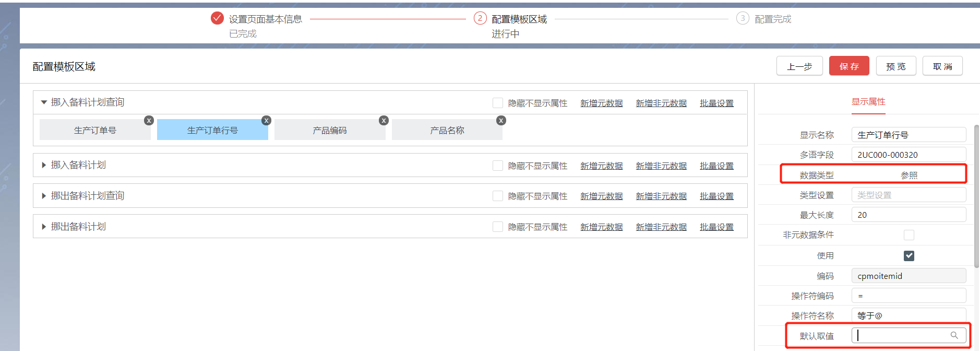Screen dimensions: 980x351
Task: Click the step 2 circle icon
Action: coord(480,18)
